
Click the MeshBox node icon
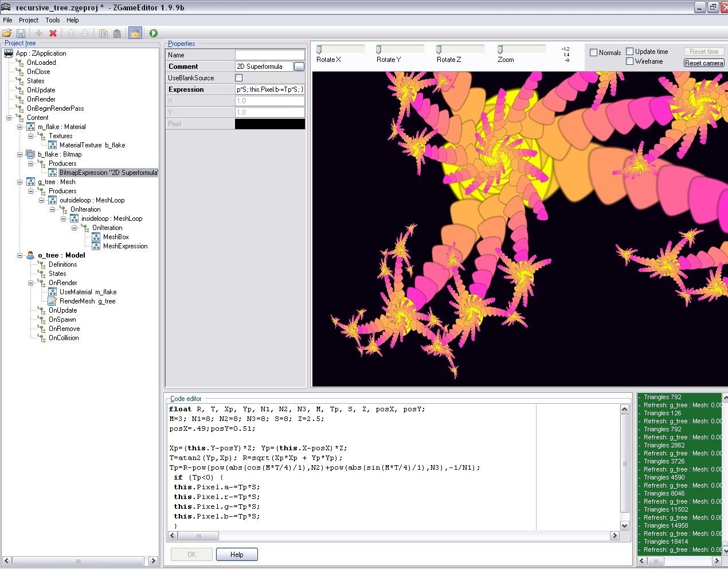tap(96, 237)
